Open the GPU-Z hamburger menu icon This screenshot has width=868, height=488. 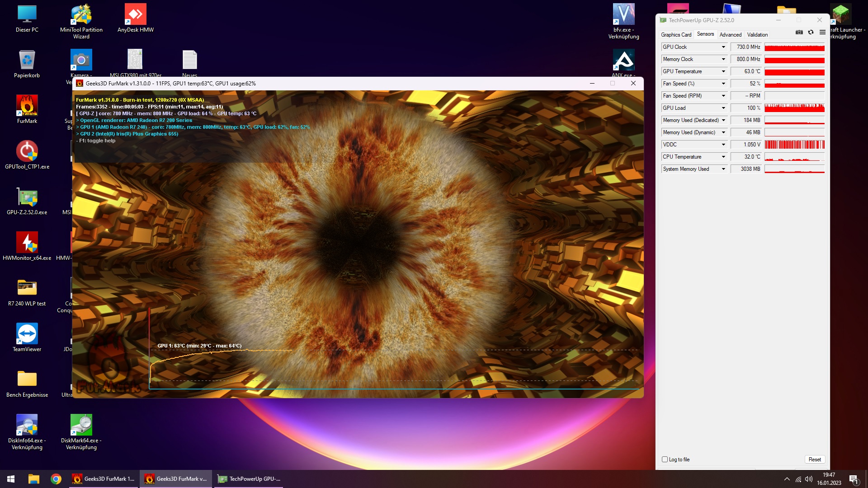pos(822,32)
